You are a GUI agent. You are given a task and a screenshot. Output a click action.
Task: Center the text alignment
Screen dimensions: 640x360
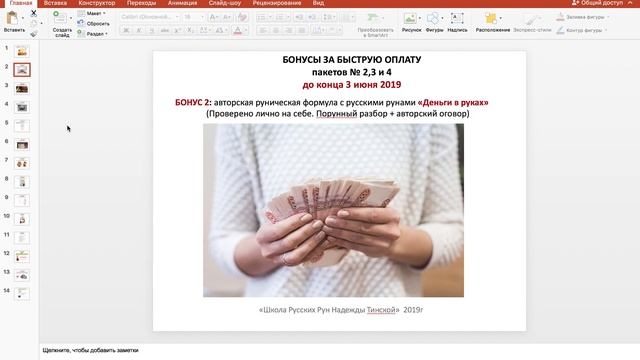[x=276, y=31]
